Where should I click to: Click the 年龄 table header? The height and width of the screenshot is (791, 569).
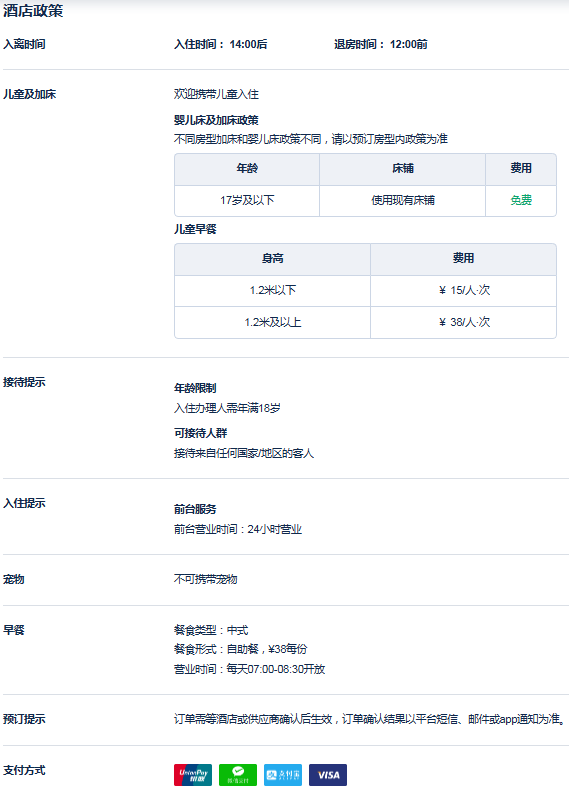click(x=247, y=168)
